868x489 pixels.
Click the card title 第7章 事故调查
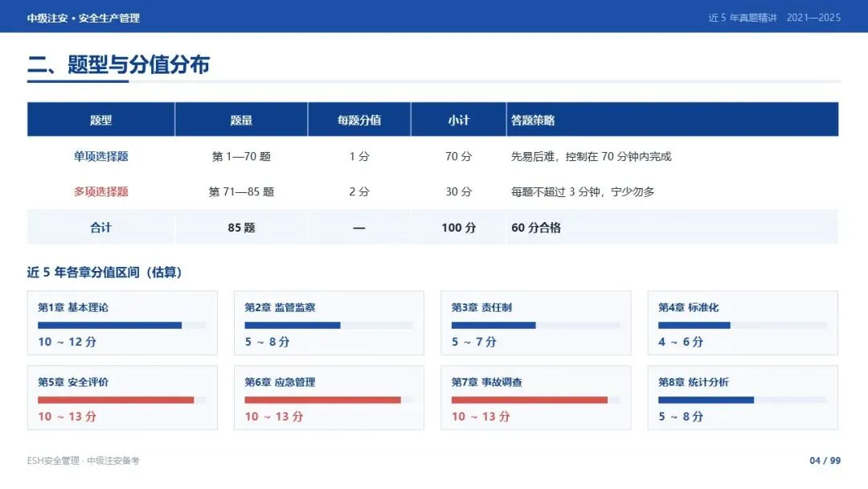point(486,382)
